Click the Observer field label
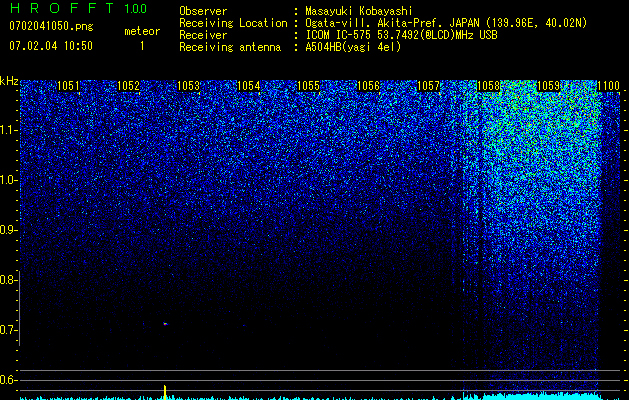 [x=203, y=11]
